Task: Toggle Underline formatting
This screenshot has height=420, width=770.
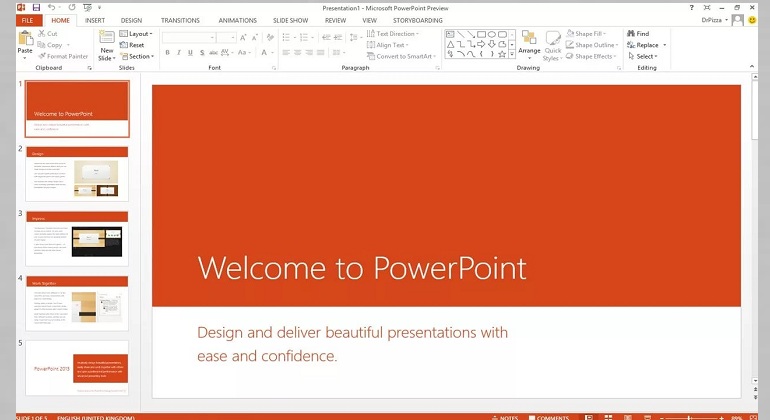Action: click(190, 52)
